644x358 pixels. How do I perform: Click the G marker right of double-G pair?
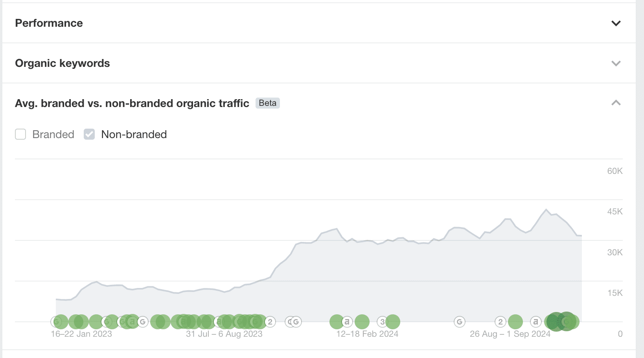pyautogui.click(x=296, y=322)
